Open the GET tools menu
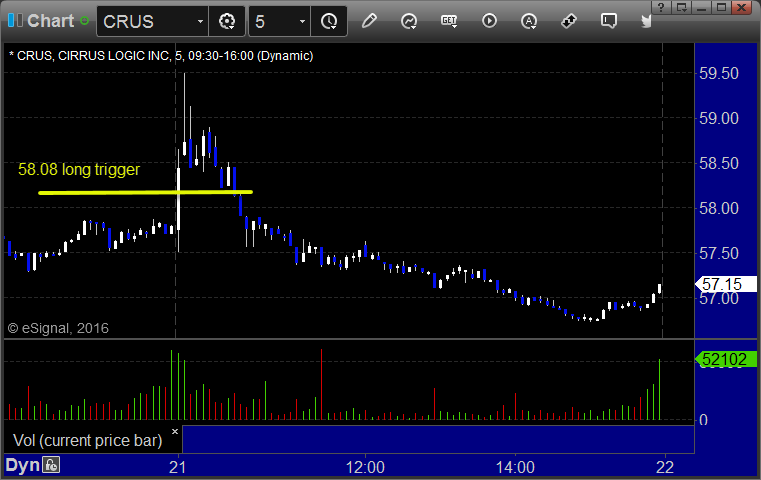This screenshot has height=480, width=761. (449, 21)
